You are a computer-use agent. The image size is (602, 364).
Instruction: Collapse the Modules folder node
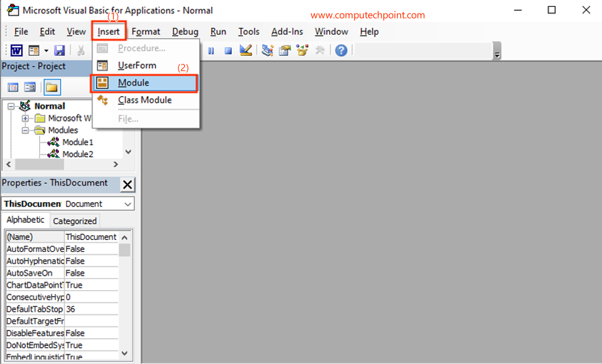25,131
